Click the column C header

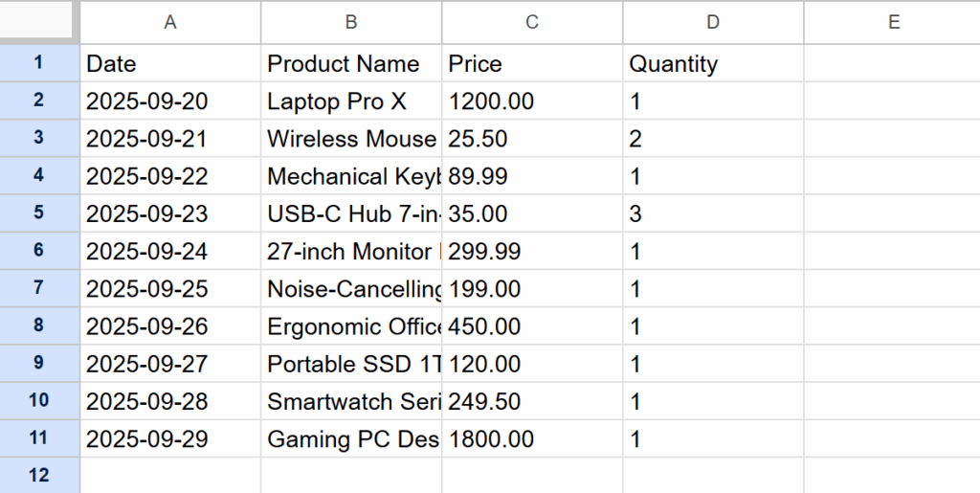[532, 22]
